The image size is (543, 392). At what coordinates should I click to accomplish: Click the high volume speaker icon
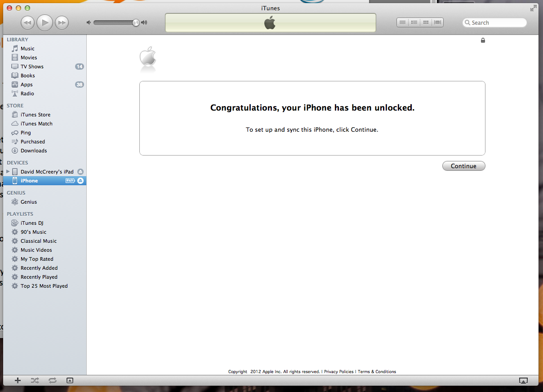(x=144, y=22)
